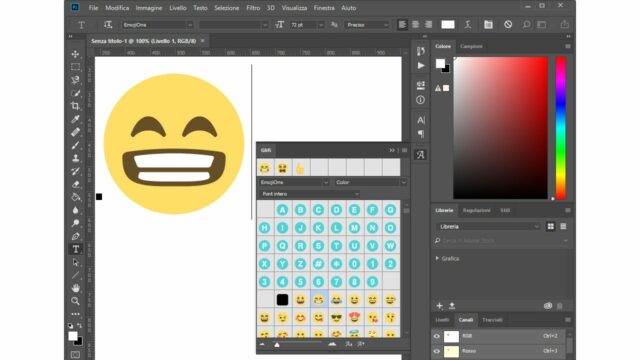Open the Modifica menu
The width and height of the screenshot is (640, 360).
(x=117, y=8)
